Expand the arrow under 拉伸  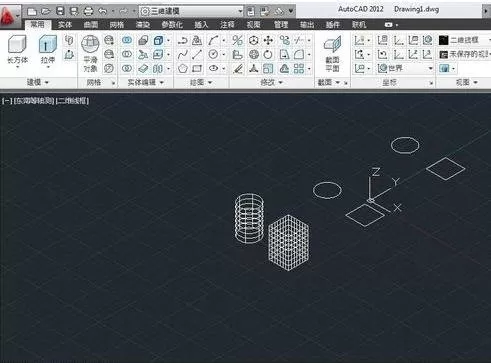[48, 68]
